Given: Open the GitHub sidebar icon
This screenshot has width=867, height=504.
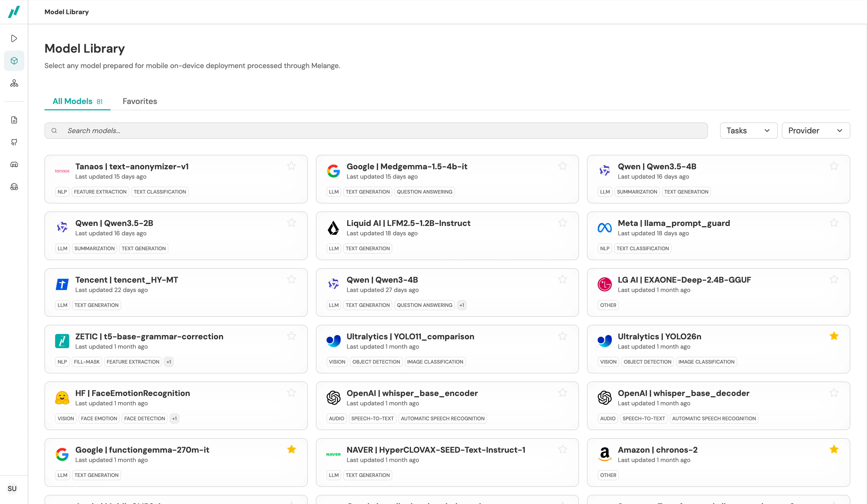Looking at the screenshot, I should click(14, 142).
